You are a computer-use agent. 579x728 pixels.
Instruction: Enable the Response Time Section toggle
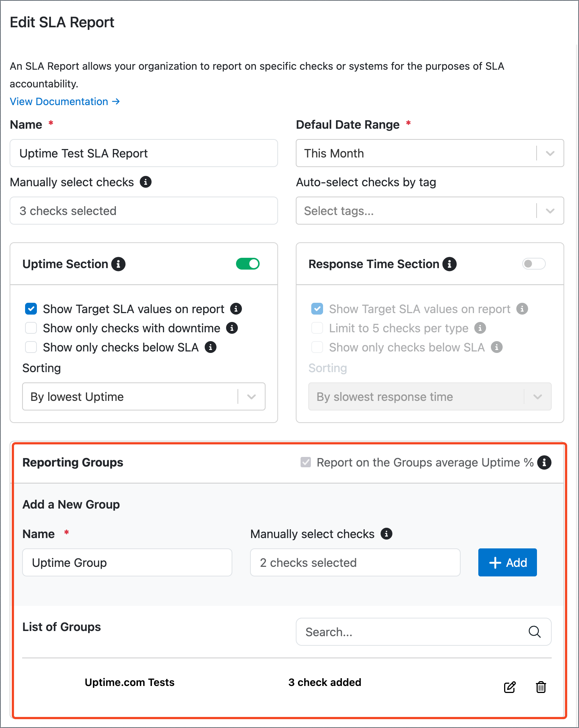pos(534,264)
